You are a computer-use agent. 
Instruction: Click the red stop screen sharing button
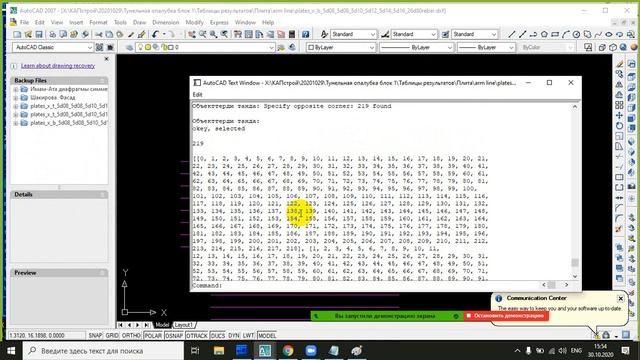pos(506,316)
